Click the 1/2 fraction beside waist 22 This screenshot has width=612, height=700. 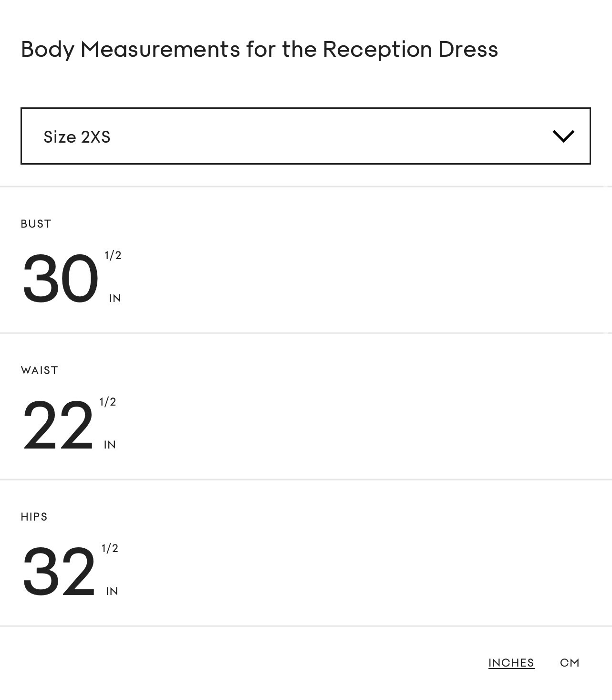pos(108,402)
